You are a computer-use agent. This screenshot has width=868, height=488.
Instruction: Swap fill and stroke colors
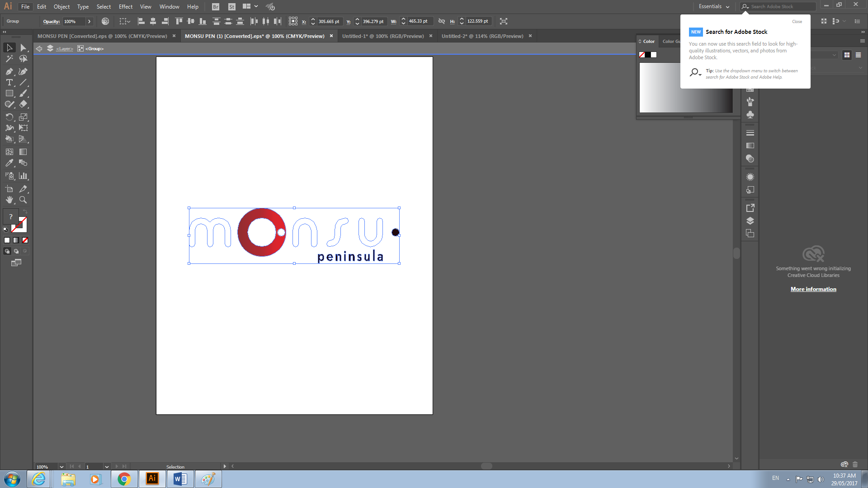(25, 212)
